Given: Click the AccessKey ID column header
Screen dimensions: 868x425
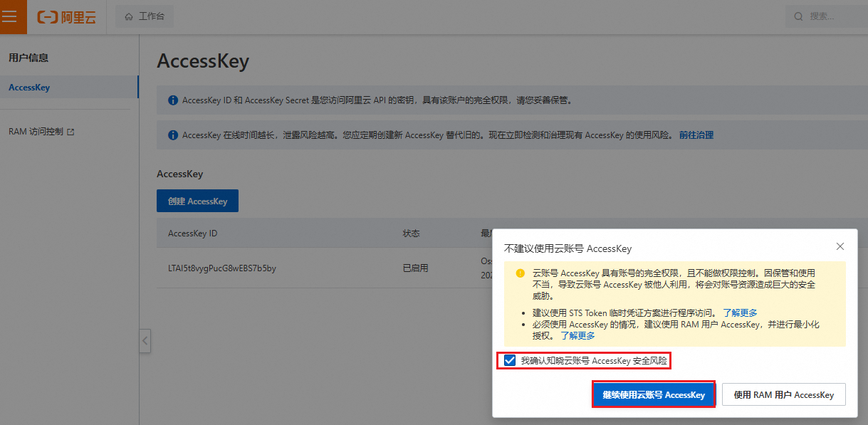Looking at the screenshot, I should coord(192,234).
